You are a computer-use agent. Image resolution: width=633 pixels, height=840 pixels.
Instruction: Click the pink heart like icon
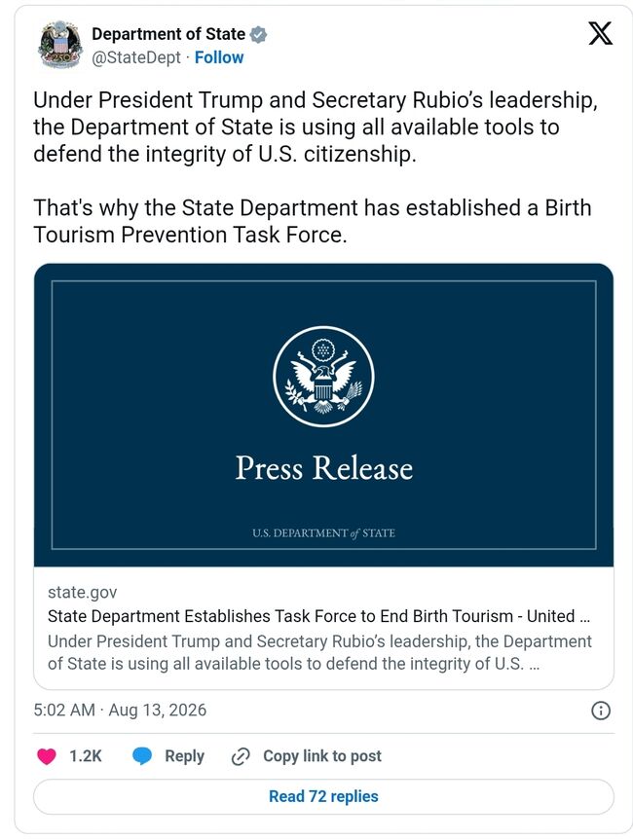tap(47, 756)
